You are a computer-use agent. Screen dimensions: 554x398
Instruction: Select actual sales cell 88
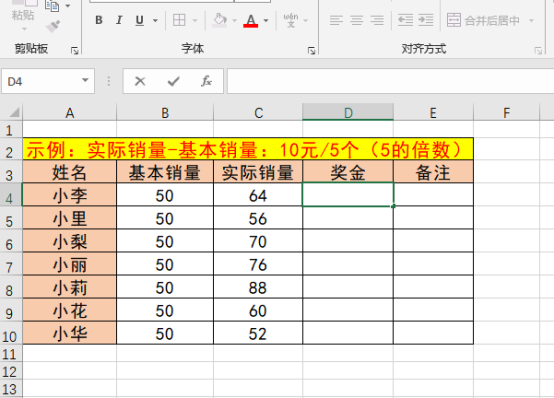point(258,287)
